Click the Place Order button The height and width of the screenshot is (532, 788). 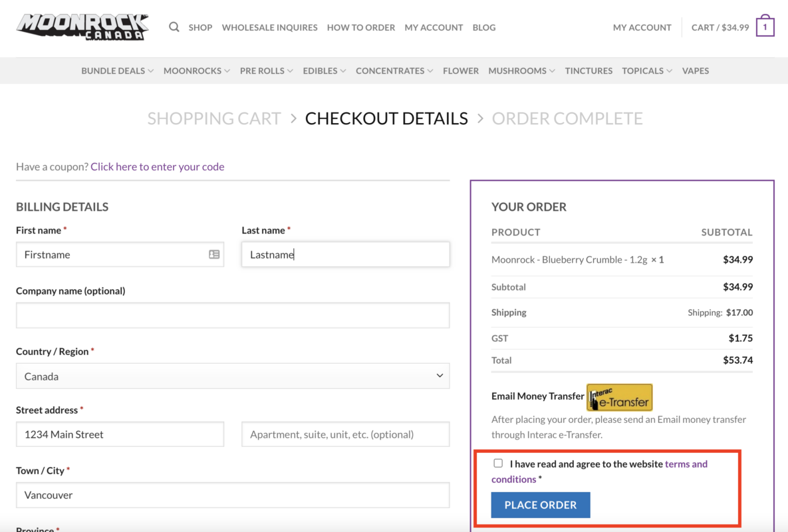point(540,505)
